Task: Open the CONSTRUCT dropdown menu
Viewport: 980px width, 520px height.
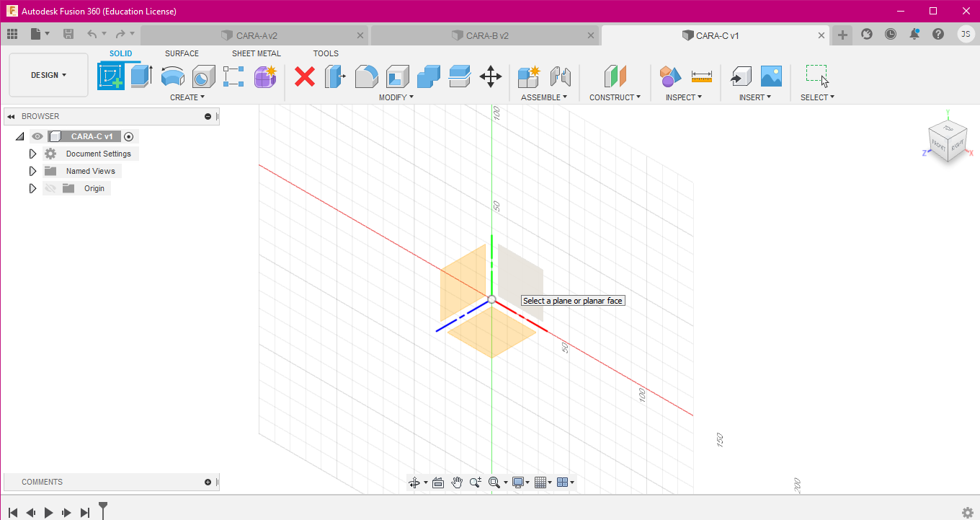Action: [x=615, y=97]
